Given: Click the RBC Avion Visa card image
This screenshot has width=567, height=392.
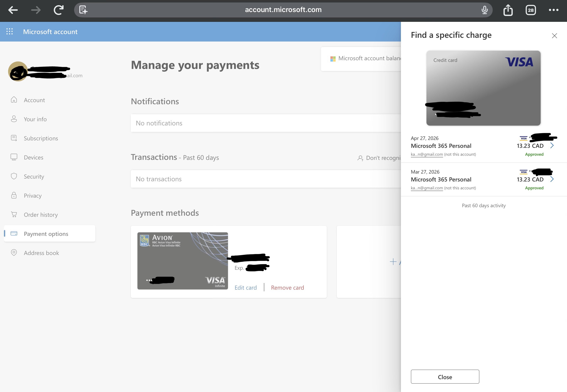Looking at the screenshot, I should (x=182, y=261).
